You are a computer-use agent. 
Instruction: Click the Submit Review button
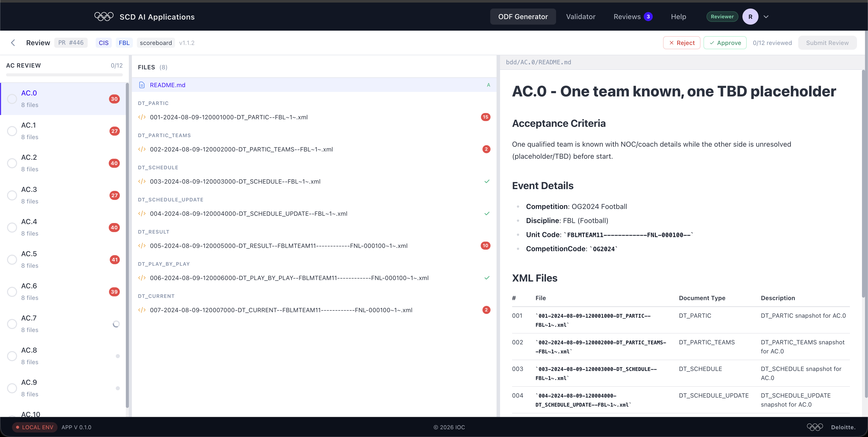pos(827,43)
